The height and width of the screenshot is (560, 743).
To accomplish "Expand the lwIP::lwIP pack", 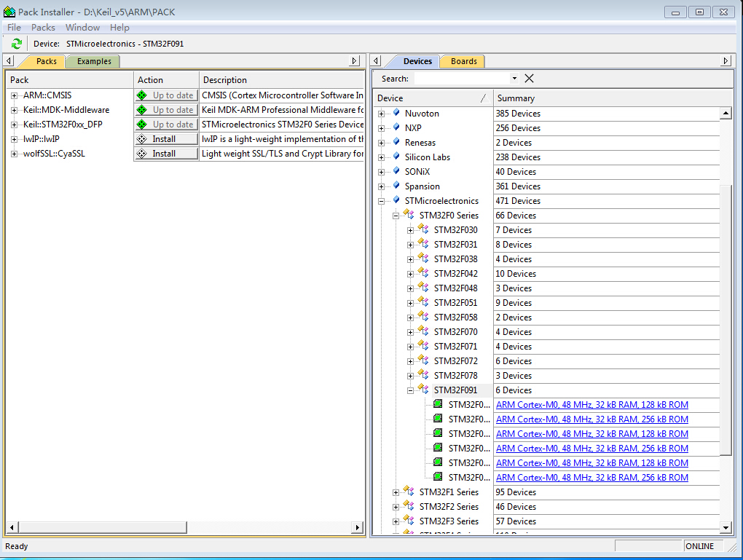I will [15, 139].
